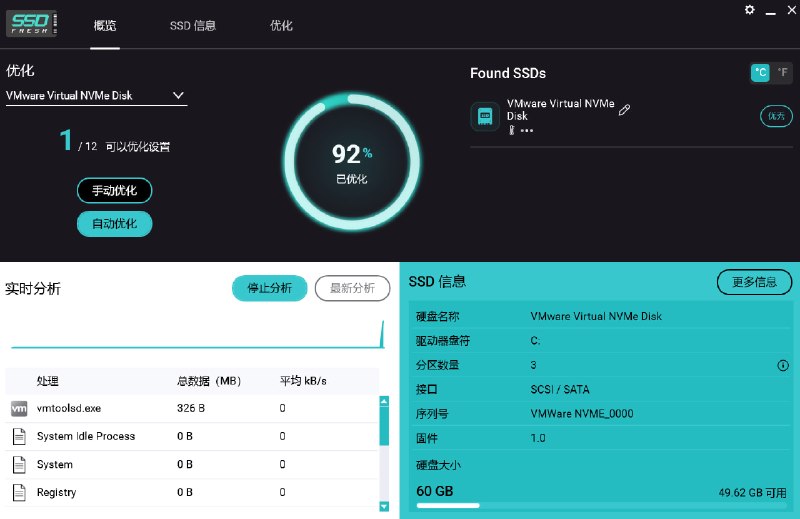Image resolution: width=800 pixels, height=519 pixels.
Task: Click the 1 / 12 可以优化设置 counter
Action: click(115, 141)
